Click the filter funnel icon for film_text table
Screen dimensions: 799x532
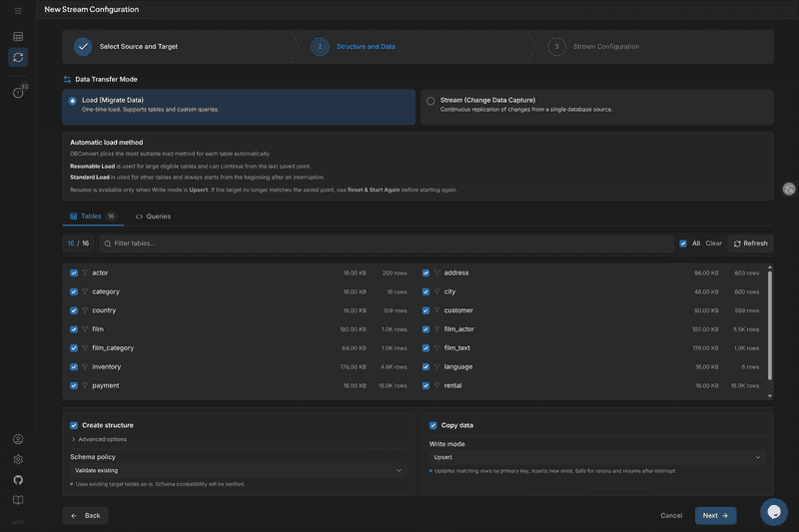click(x=436, y=348)
